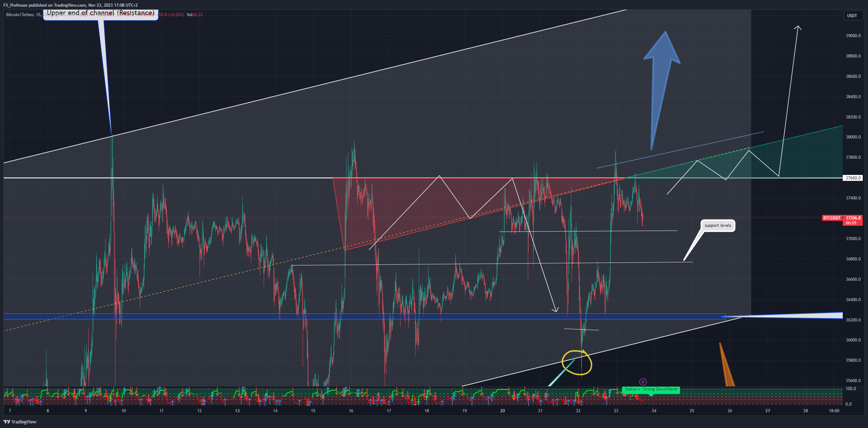
Task: Click the 18:00 time axis label
Action: [834, 411]
